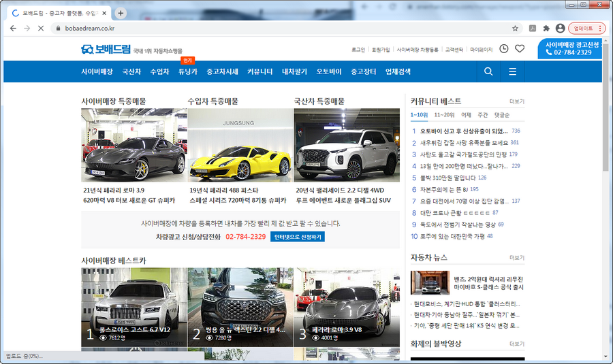The image size is (613, 364).
Task: Select the 주간 community tab
Action: pos(483,115)
